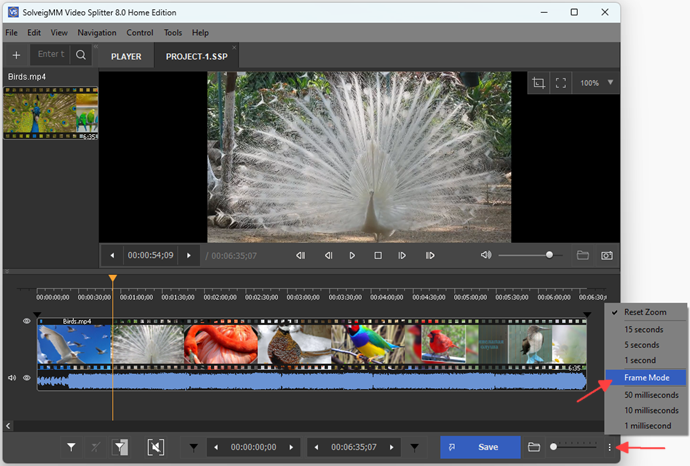Open the Edit menu
The width and height of the screenshot is (690, 466).
click(34, 33)
